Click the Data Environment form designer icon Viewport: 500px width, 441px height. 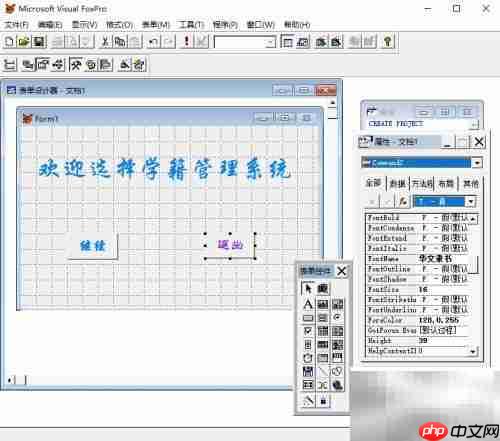[x=27, y=64]
